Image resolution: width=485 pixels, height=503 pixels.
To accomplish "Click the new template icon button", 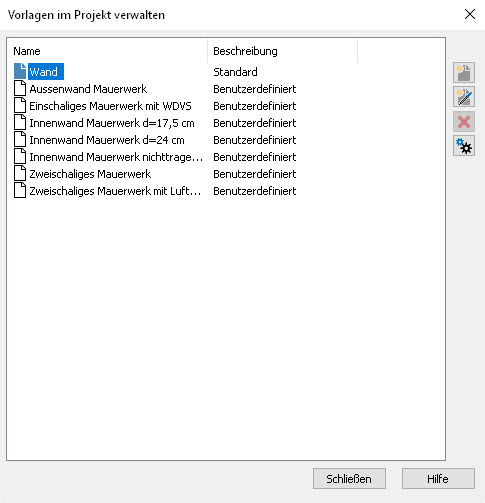I will click(x=464, y=72).
